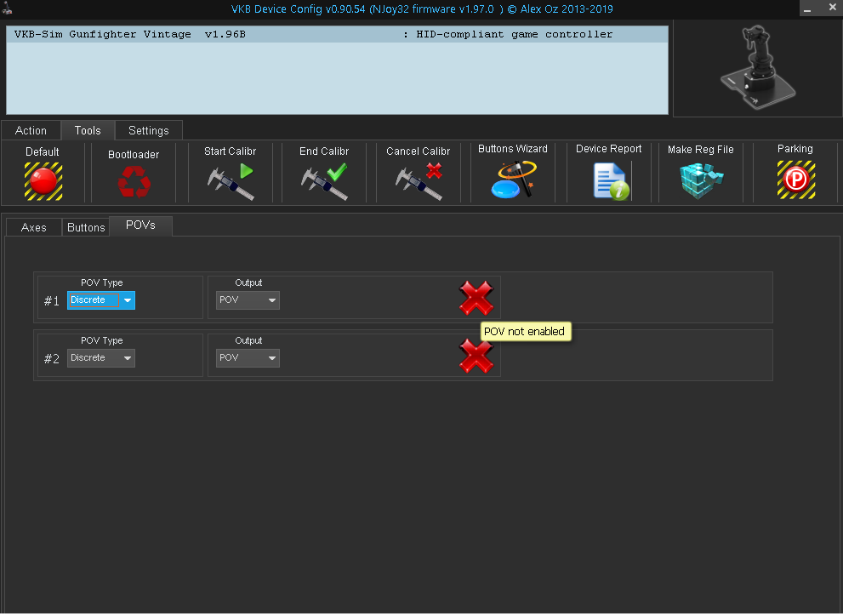Switch to the Action tab

tap(31, 131)
